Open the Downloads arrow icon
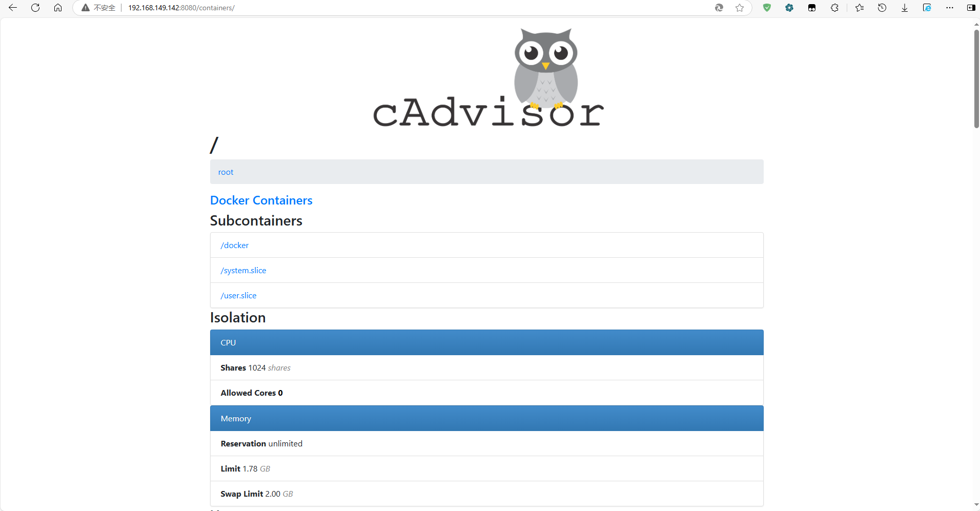Viewport: 980px width, 511px height. coord(905,8)
